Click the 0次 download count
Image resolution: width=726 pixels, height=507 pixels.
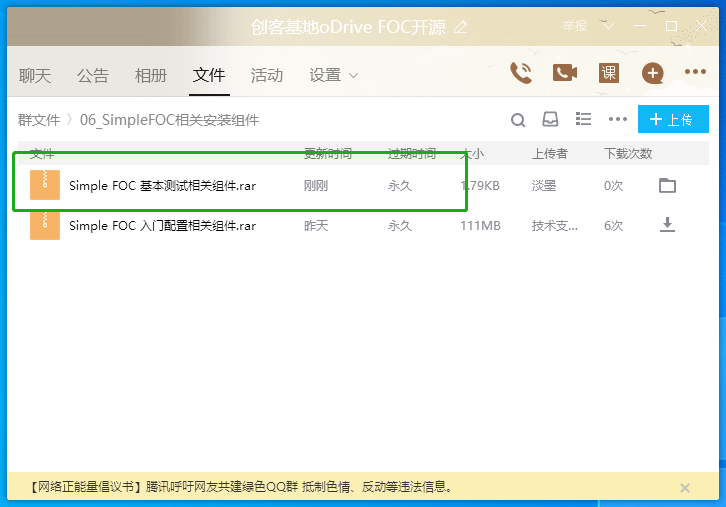tap(613, 186)
